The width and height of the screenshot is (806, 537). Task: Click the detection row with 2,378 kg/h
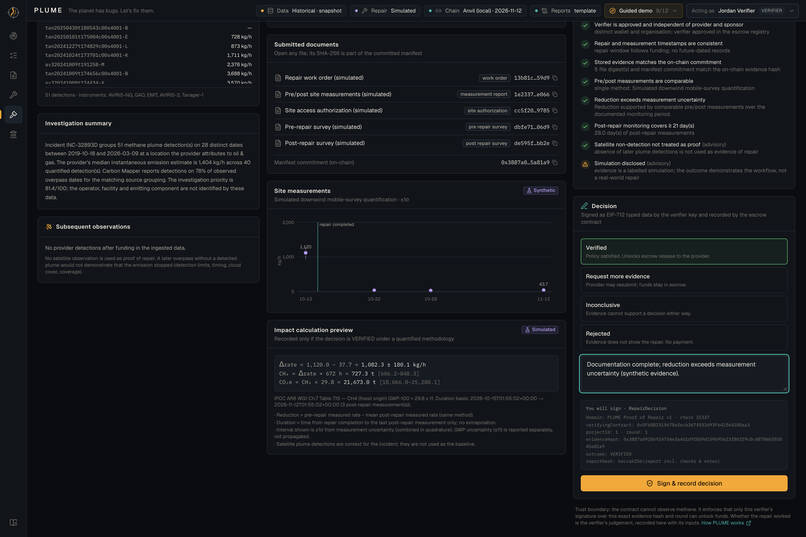149,65
